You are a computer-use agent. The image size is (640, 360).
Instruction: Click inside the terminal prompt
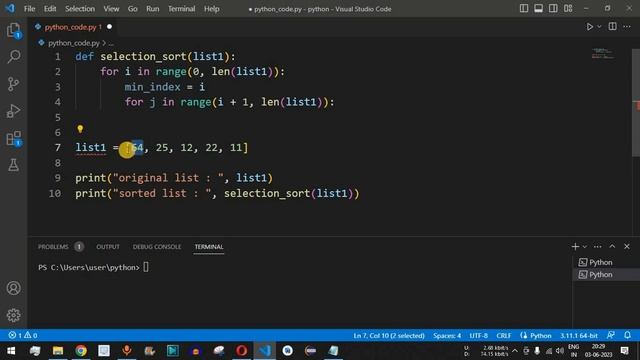coord(146,267)
